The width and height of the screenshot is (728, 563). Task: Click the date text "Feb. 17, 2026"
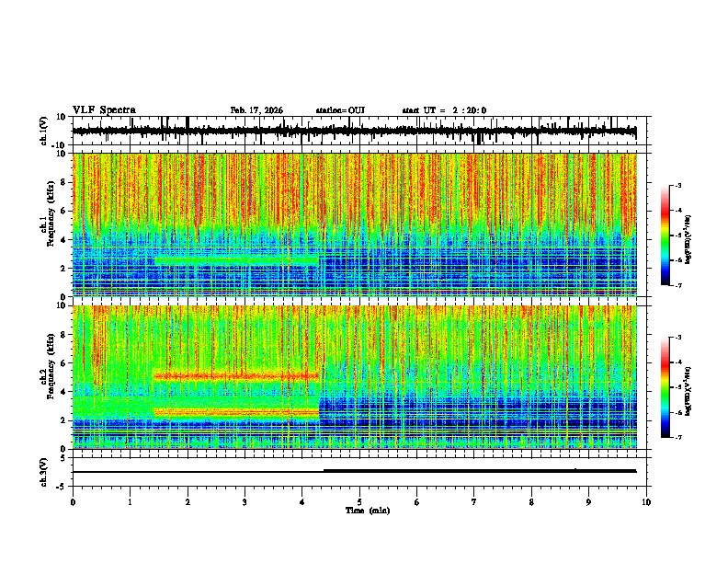(x=256, y=110)
